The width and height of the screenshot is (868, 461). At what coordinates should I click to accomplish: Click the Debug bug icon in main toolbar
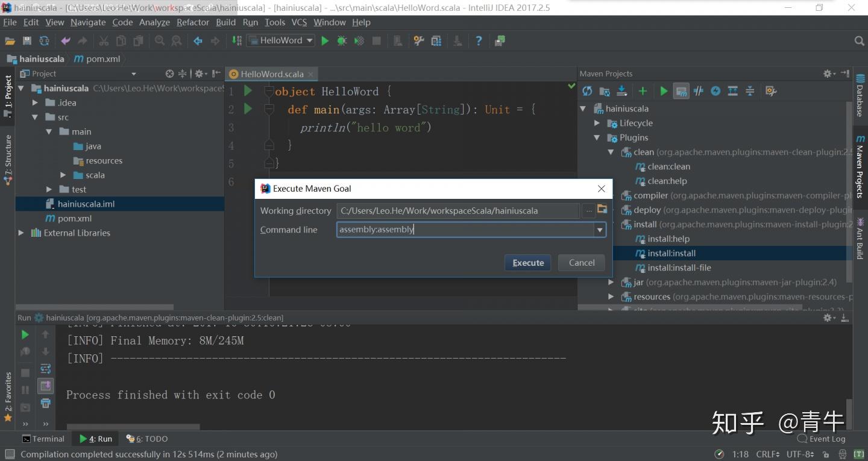(342, 41)
